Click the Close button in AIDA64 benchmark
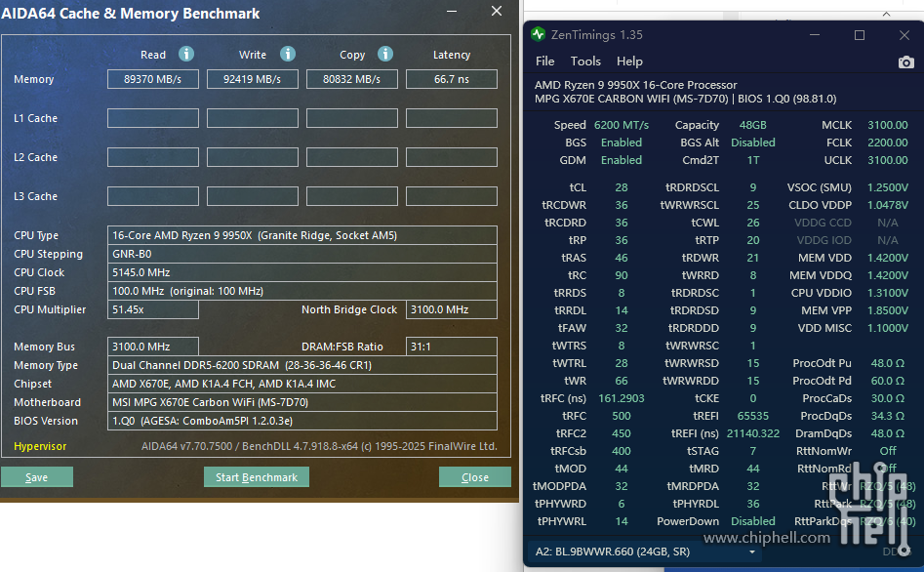Screen dimensions: 924x572 (x=475, y=477)
